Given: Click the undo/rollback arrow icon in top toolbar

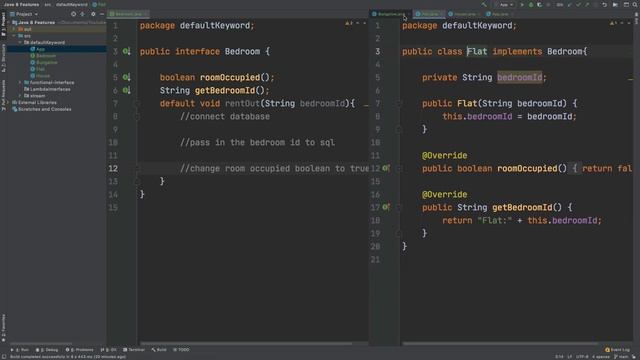Looking at the screenshot, I should (x=604, y=4).
